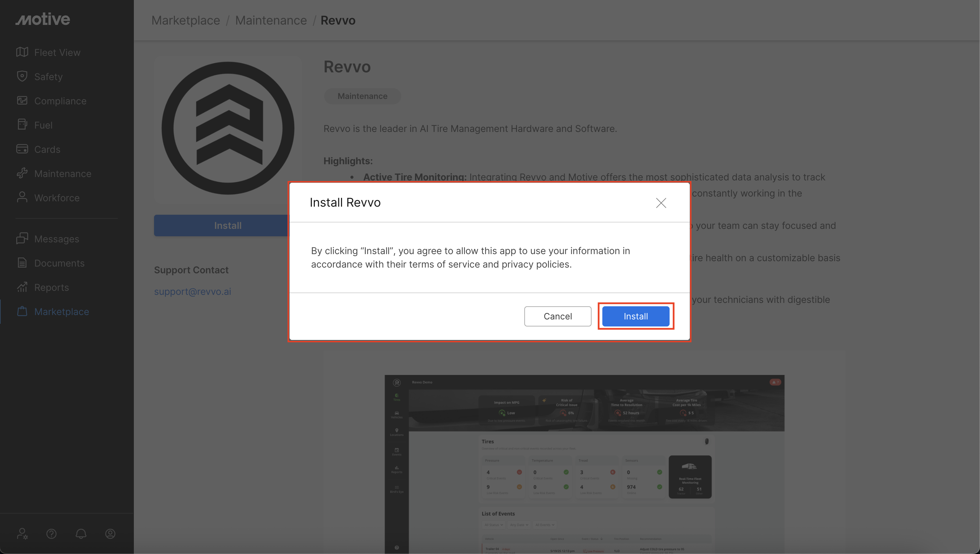Open Workforce person icon
The image size is (980, 554).
(22, 198)
